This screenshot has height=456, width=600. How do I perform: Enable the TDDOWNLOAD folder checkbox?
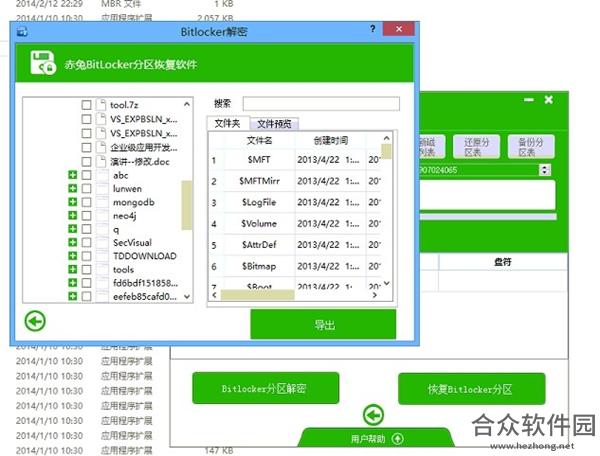[86, 256]
